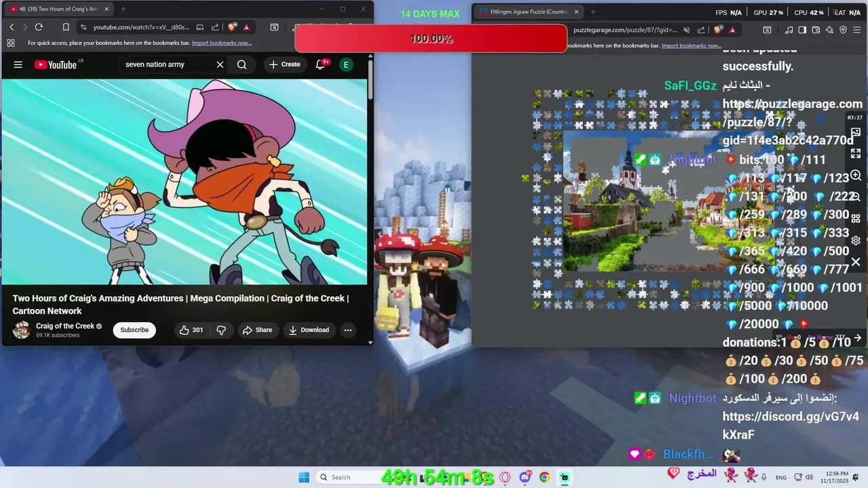Click on the YouTube video player

pyautogui.click(x=184, y=182)
